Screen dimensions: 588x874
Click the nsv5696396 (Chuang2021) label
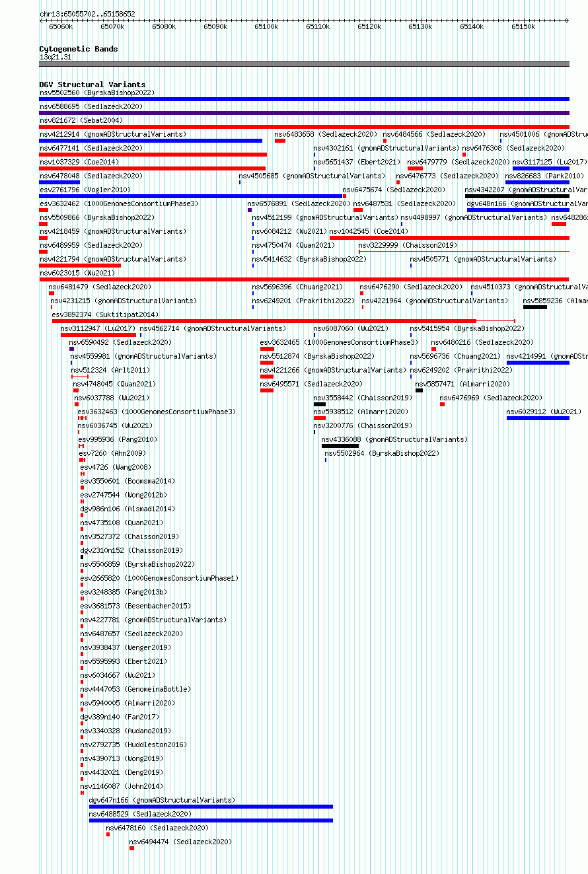tap(298, 287)
